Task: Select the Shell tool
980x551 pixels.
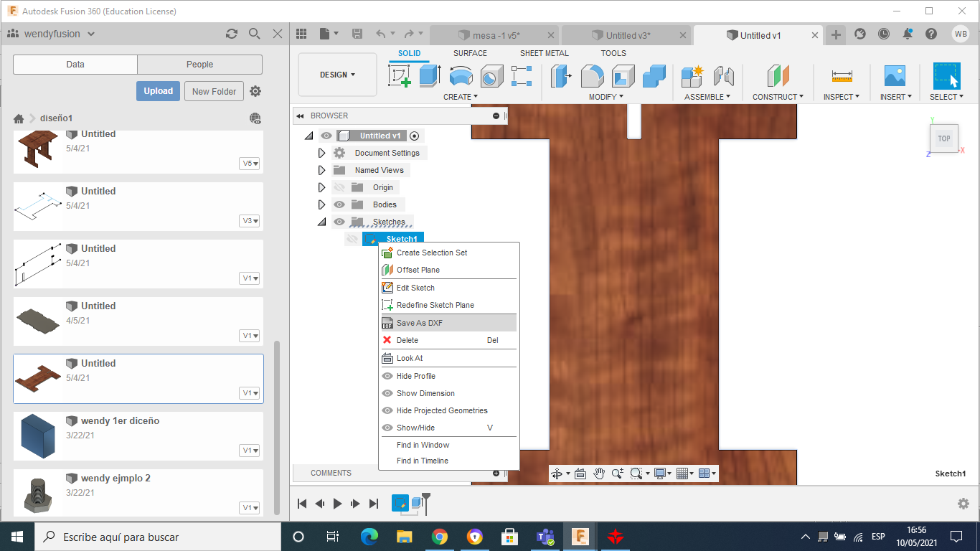Action: coord(623,76)
